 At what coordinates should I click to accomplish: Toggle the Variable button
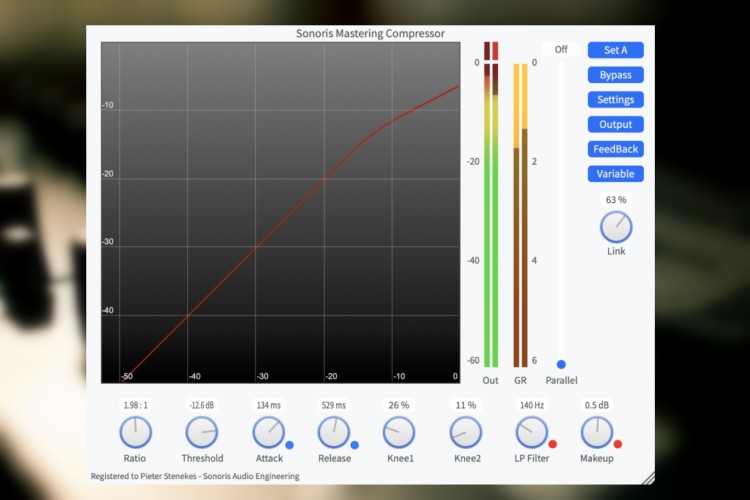[615, 174]
